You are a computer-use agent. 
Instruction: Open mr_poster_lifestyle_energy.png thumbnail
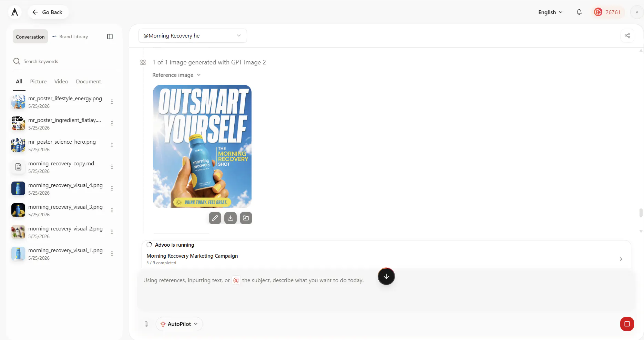pyautogui.click(x=18, y=102)
